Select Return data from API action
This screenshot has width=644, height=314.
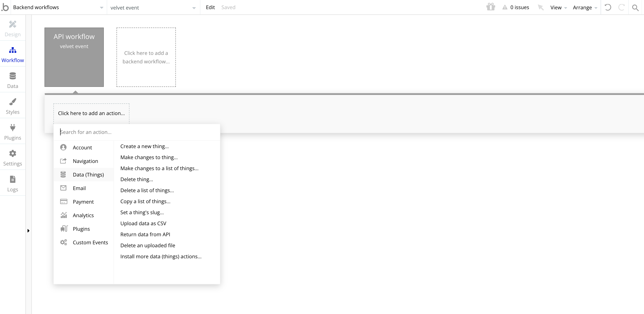point(145,235)
